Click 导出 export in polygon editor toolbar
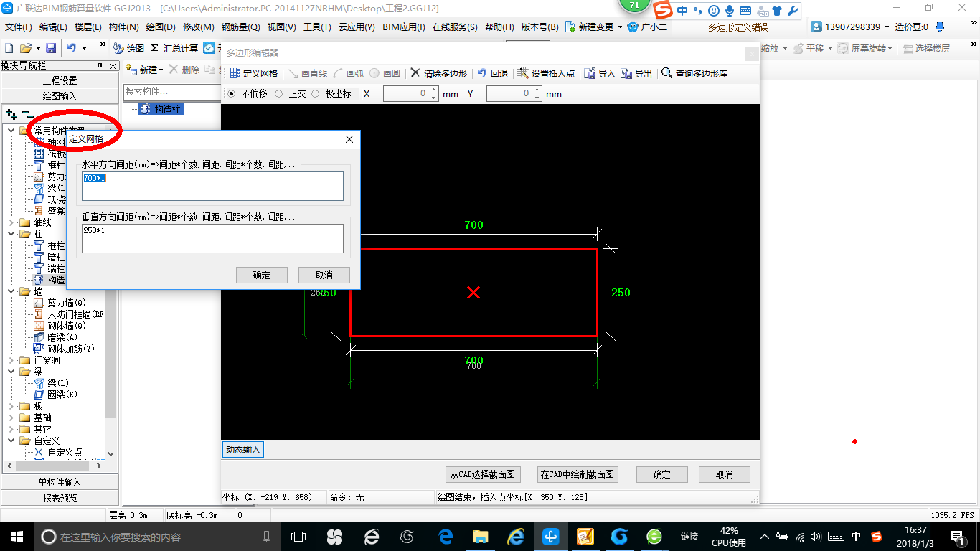The height and width of the screenshot is (551, 980). click(636, 73)
